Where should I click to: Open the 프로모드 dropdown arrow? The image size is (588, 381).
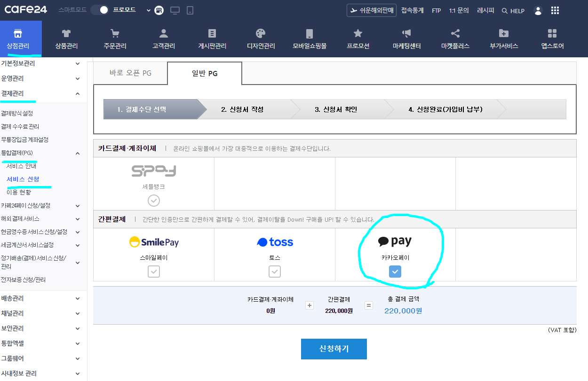[x=148, y=10]
